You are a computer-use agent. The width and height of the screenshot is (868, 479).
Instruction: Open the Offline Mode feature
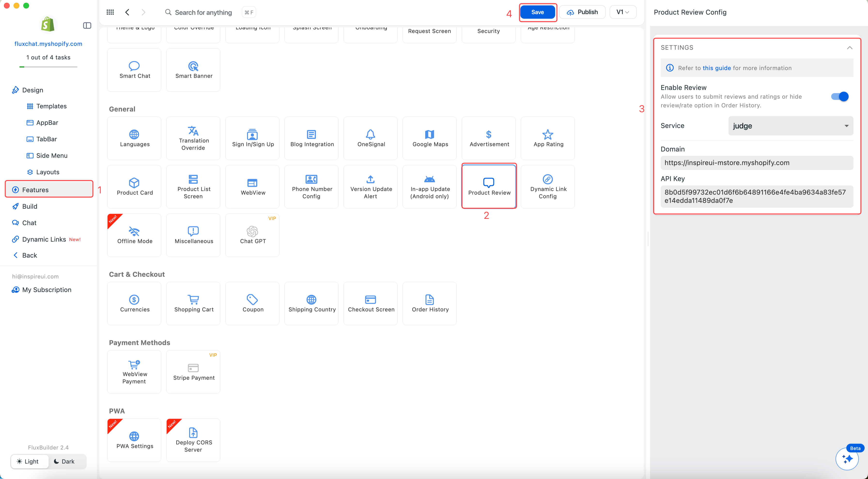pyautogui.click(x=134, y=235)
